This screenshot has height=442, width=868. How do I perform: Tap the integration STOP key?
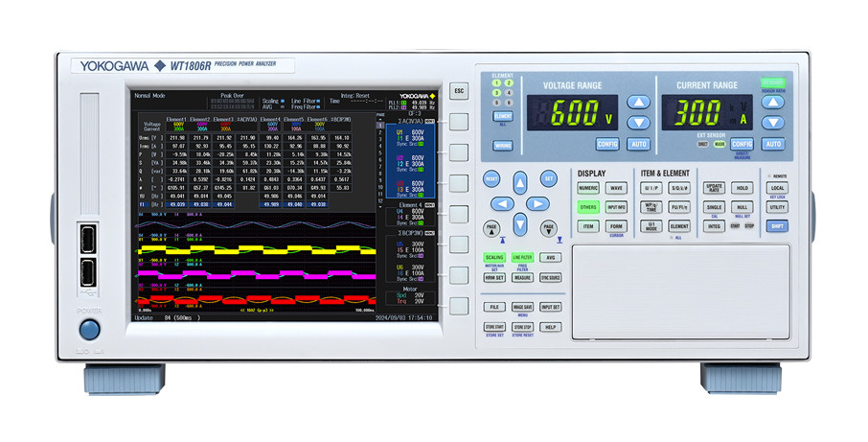click(749, 226)
